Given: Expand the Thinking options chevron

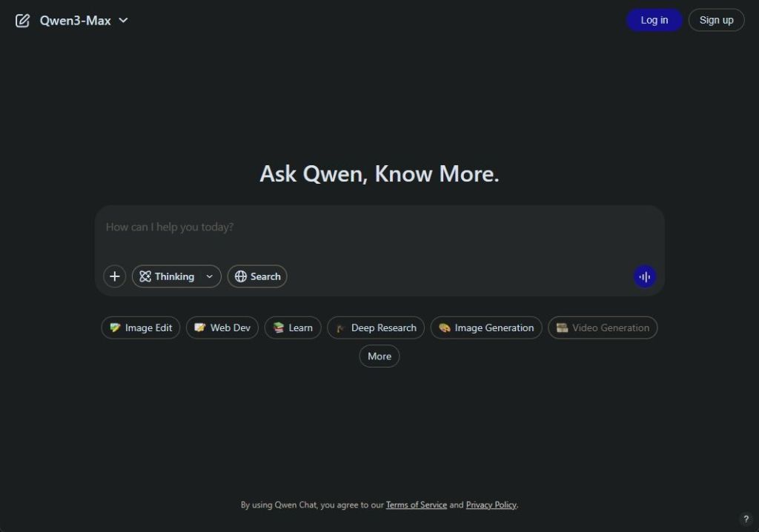Looking at the screenshot, I should pyautogui.click(x=208, y=276).
